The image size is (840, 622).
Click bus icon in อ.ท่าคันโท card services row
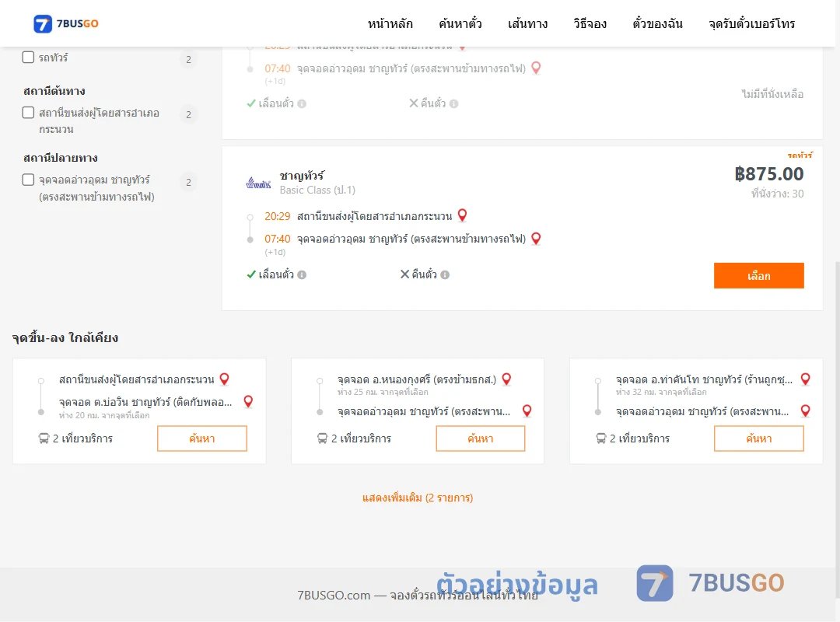pos(600,439)
